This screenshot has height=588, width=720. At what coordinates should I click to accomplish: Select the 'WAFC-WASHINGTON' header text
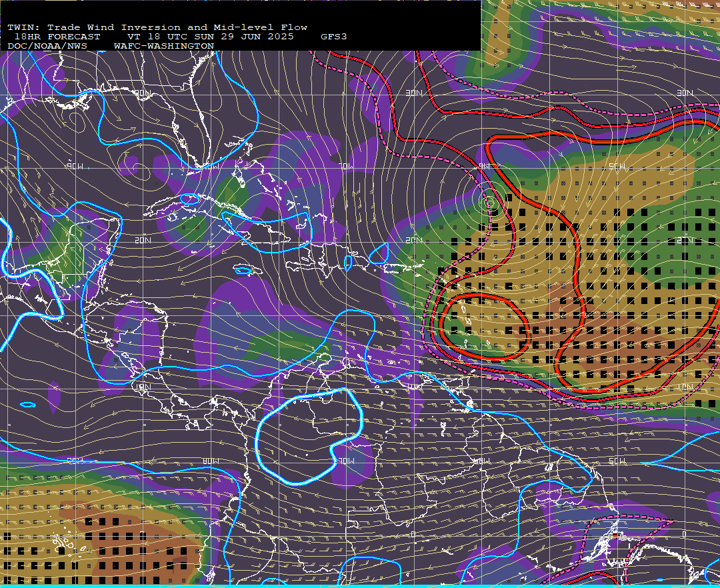(164, 47)
